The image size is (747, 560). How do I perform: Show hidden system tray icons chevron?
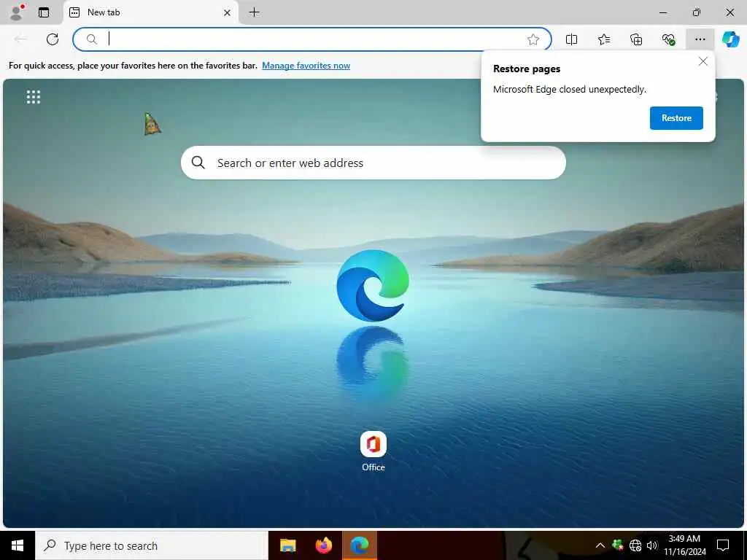pyautogui.click(x=600, y=545)
